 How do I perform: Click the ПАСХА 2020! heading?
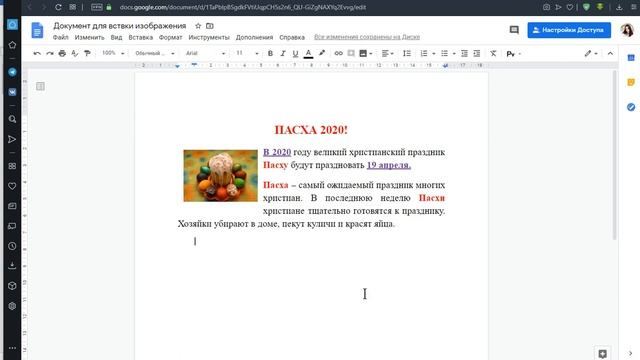point(311,130)
